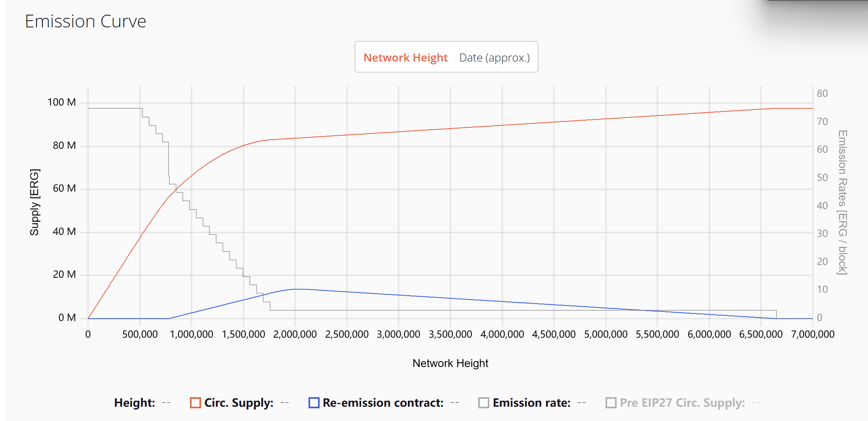Viewport: 868px width, 421px height.
Task: Click the 100 M supply axis label
Action: click(61, 102)
